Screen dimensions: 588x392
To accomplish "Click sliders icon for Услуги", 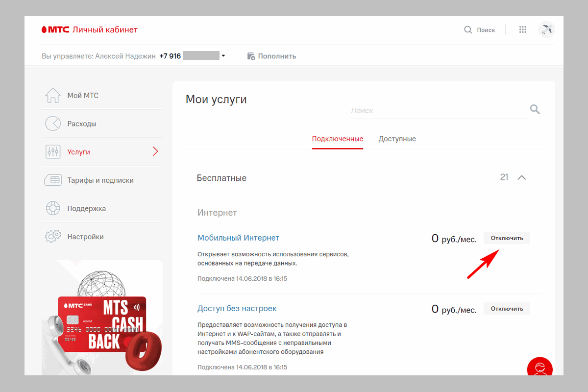I will point(53,152).
